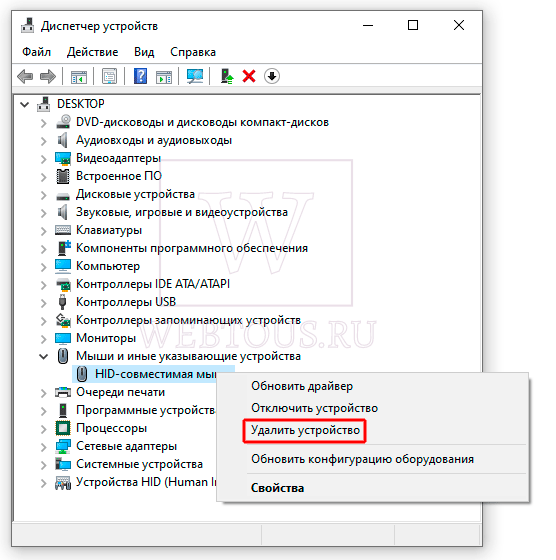The width and height of the screenshot is (556, 560).
Task: Click the Properties sheet toolbar icon
Action: 109,76
